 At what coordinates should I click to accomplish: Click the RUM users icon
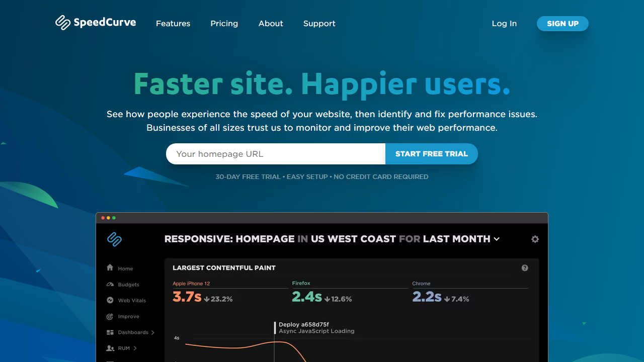pos(110,348)
